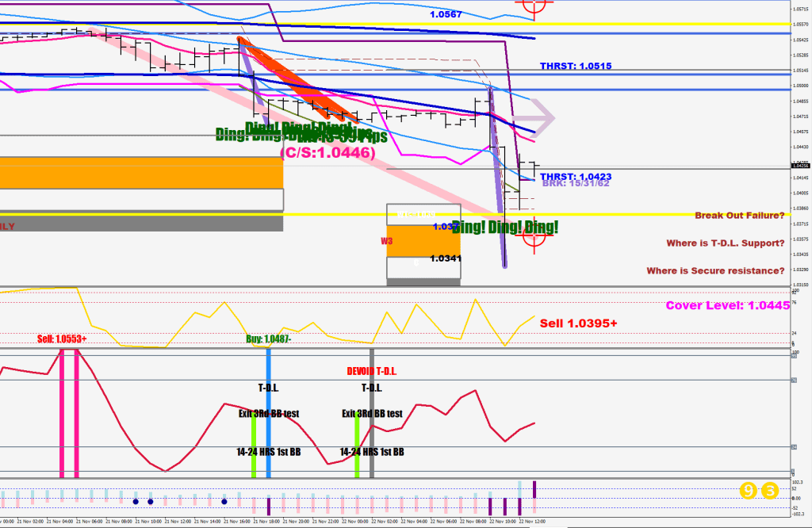
Task: Select the blue vertical bar under Buy: 1.0487-
Action: coord(269,412)
